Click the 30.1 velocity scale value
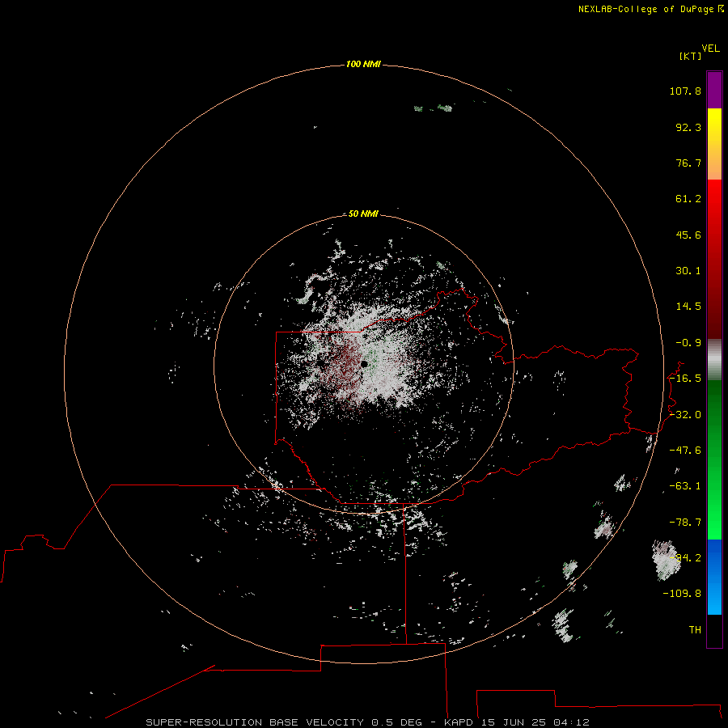 [x=688, y=271]
